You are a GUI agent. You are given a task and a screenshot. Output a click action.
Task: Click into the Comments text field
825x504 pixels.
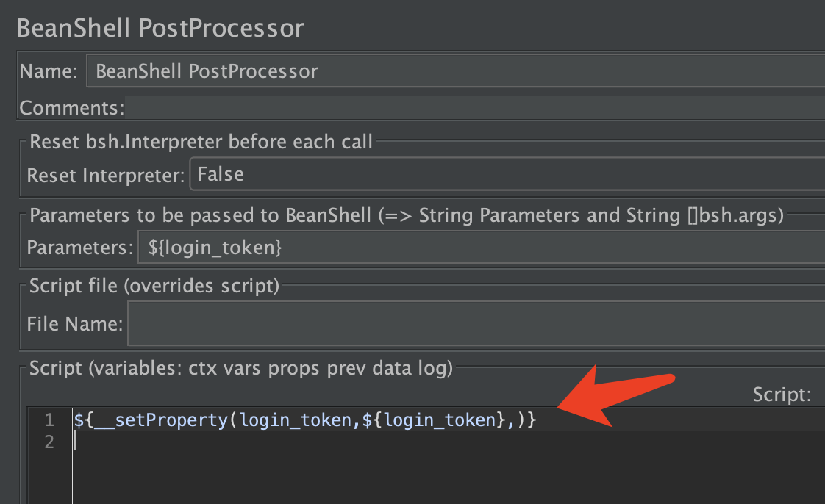pyautogui.click(x=471, y=108)
